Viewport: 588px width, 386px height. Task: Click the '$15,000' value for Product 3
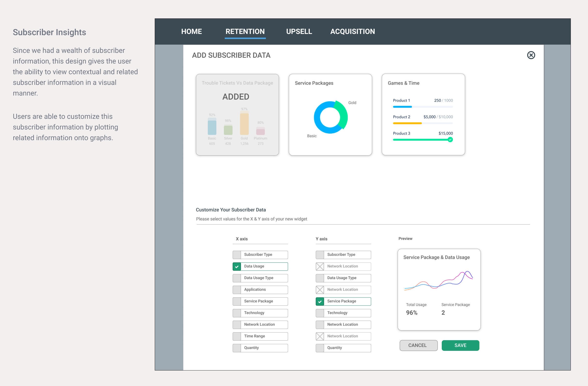point(445,133)
